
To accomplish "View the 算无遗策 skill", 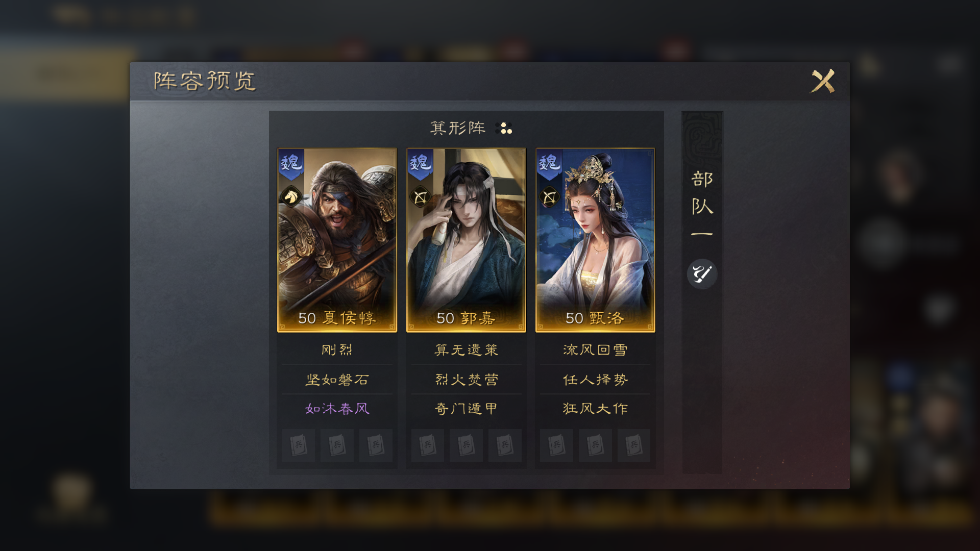I will (x=466, y=350).
